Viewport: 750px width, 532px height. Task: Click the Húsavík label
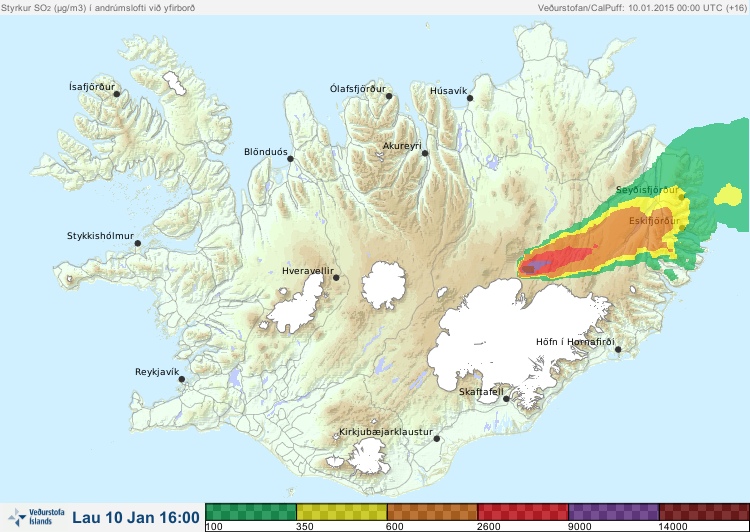(449, 90)
